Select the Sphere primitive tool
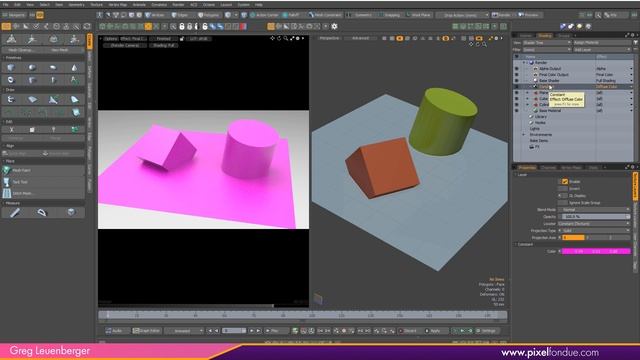This screenshot has height=360, width=640. click(x=32, y=67)
